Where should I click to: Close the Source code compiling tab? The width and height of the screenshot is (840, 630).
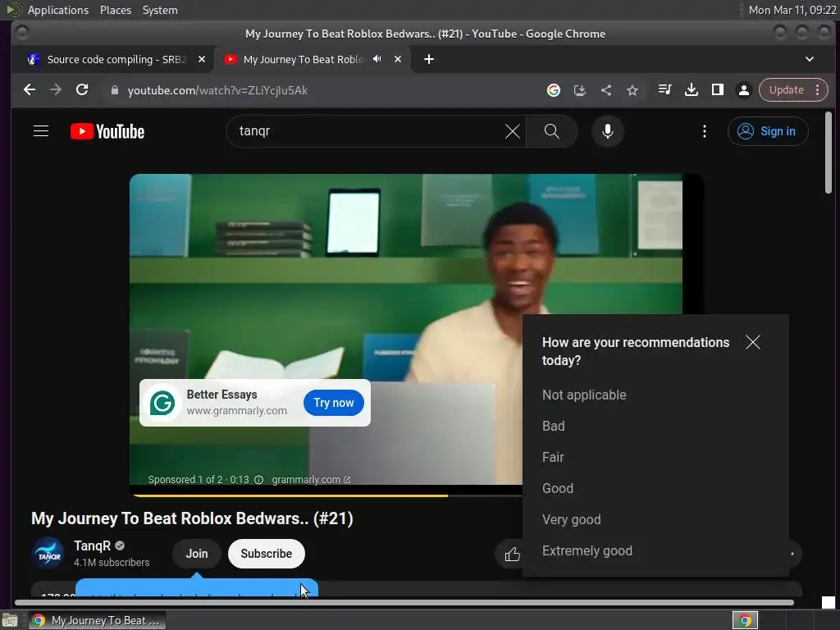pyautogui.click(x=202, y=59)
